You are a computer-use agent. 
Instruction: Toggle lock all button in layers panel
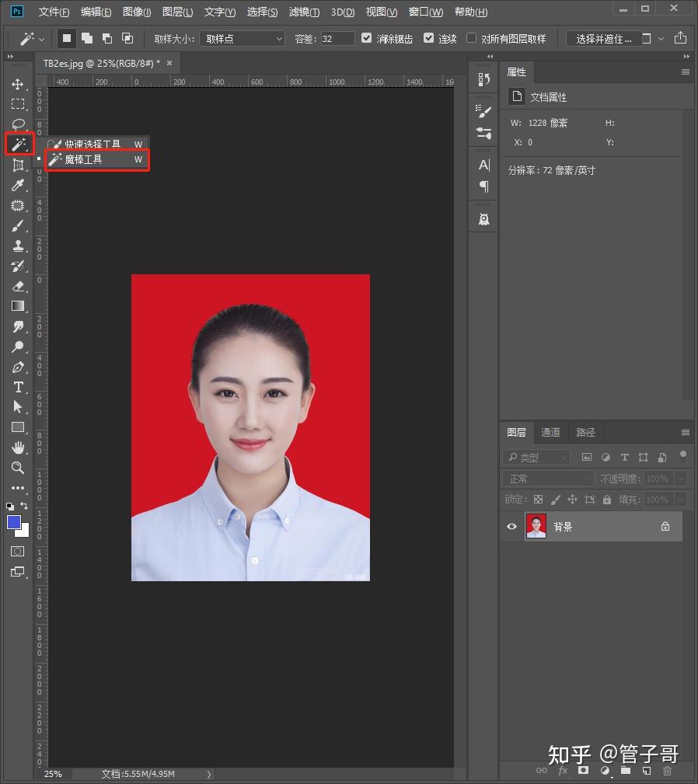pos(607,500)
